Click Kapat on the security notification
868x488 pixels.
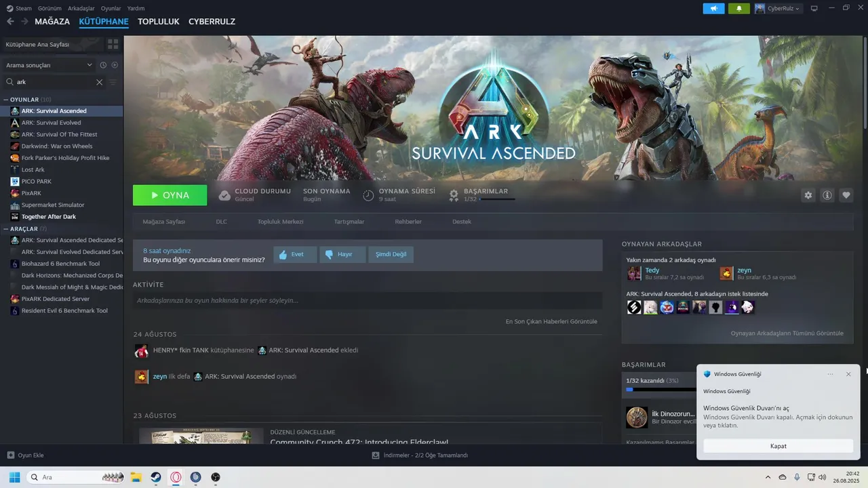click(x=778, y=446)
